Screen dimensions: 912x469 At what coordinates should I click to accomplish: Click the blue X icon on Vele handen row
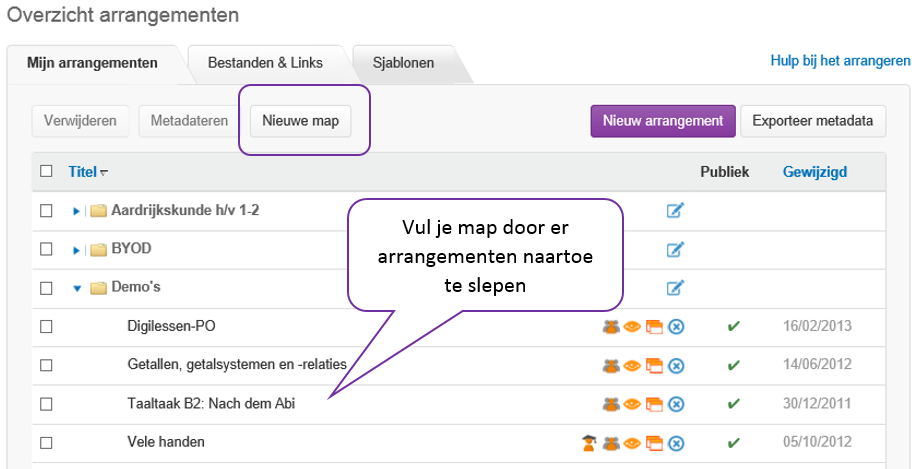tap(676, 443)
